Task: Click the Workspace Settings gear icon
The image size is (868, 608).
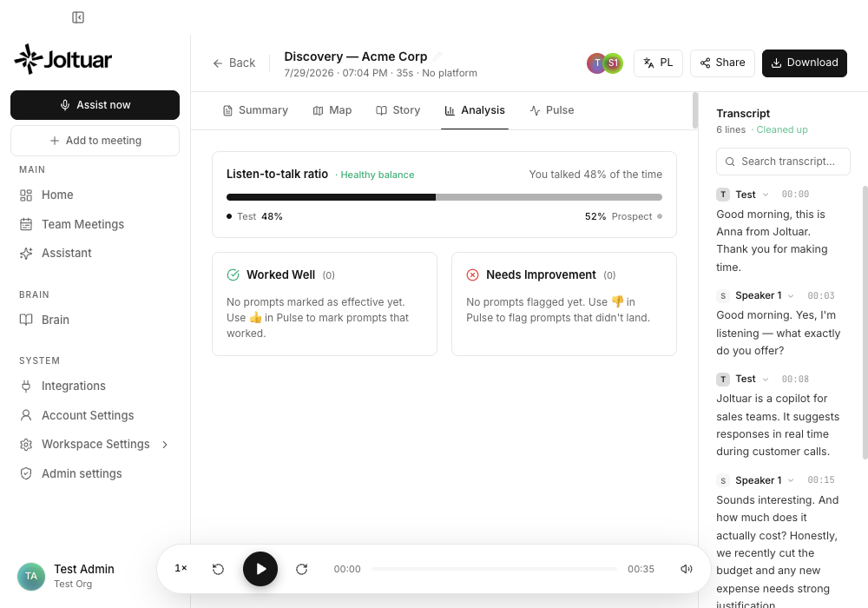Action: pos(26,445)
